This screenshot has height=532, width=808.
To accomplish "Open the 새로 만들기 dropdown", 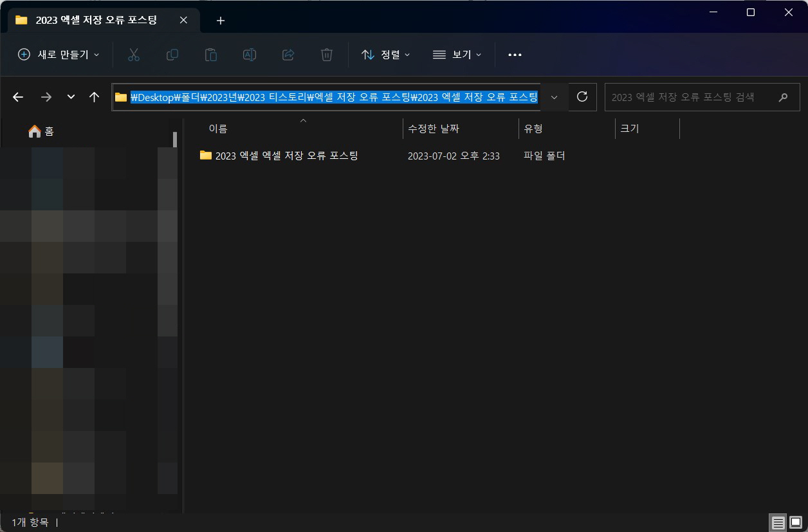I will click(57, 55).
